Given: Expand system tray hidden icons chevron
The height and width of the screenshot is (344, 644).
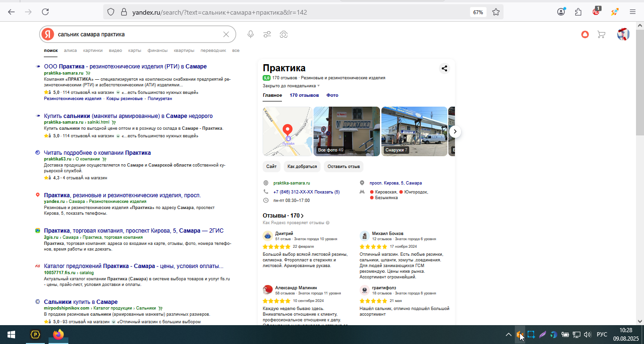Looking at the screenshot, I should (x=508, y=335).
